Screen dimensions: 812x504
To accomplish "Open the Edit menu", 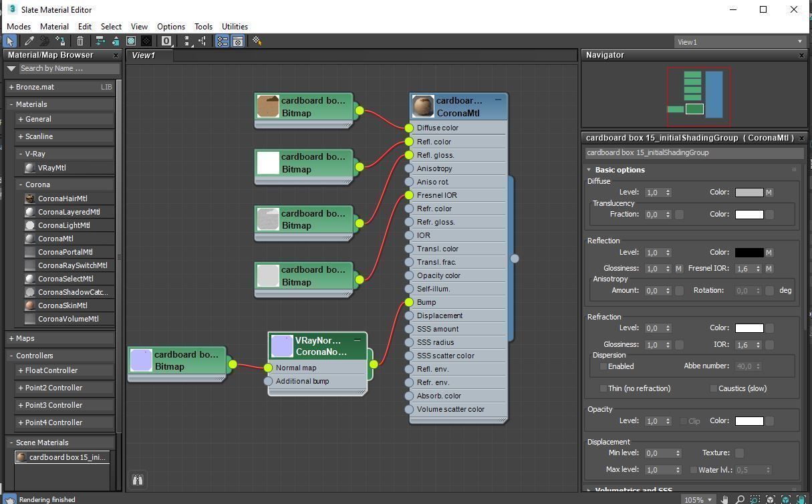I will tap(84, 27).
